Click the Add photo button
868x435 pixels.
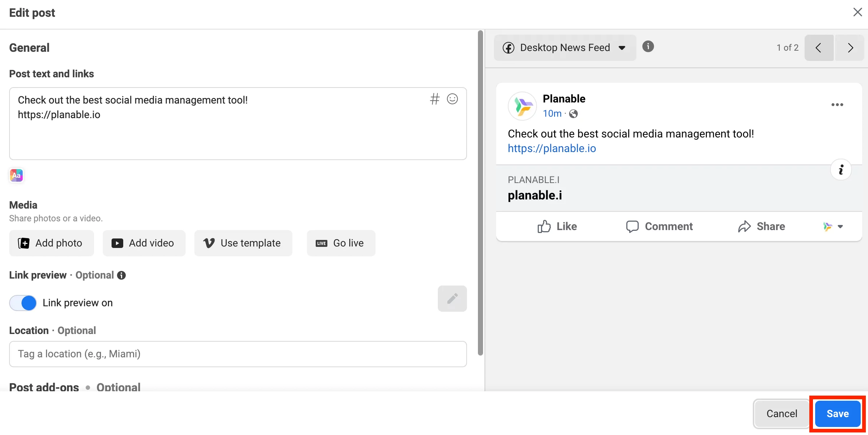tap(51, 243)
